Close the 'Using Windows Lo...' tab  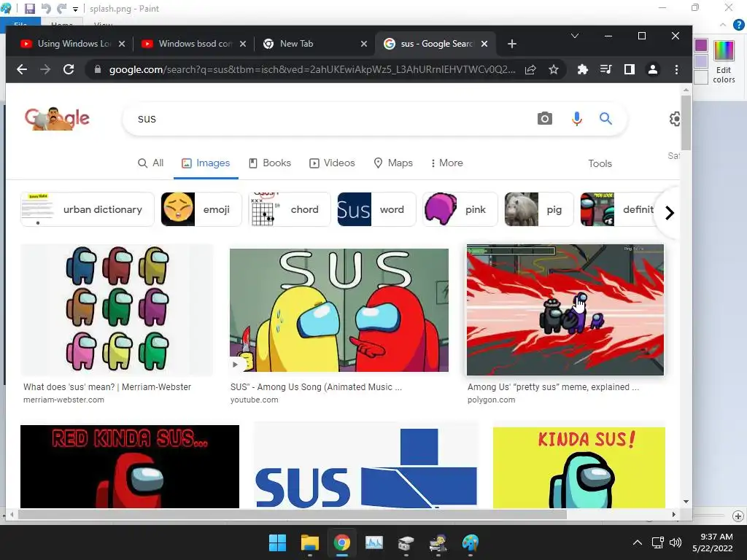coord(122,44)
